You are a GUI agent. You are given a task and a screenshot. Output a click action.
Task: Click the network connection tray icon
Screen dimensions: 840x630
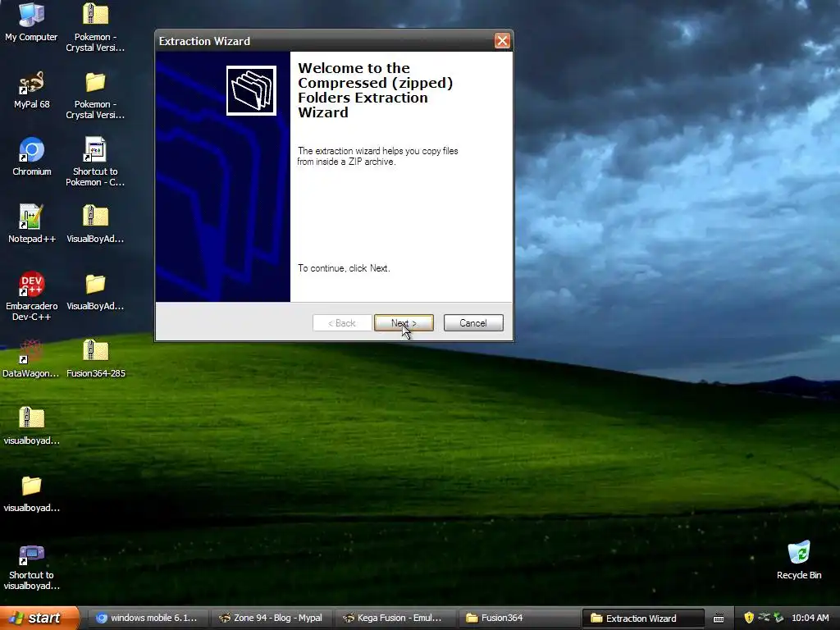tap(764, 618)
